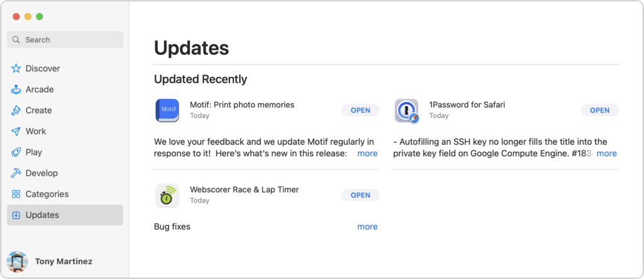644x279 pixels.
Task: Open the Play rocket icon
Action: (x=16, y=152)
